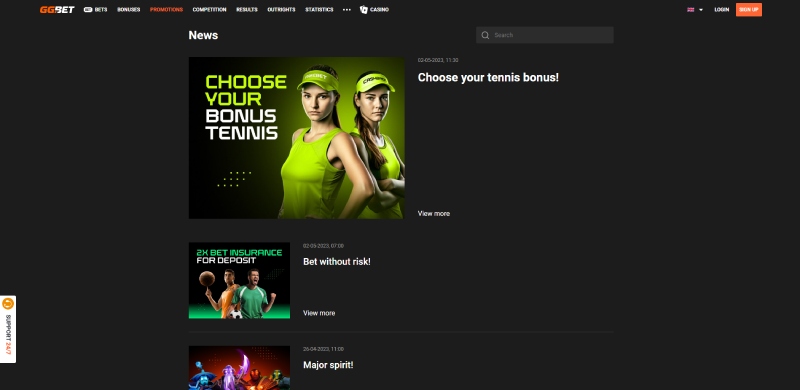Click the UK flag language icon
Image resolution: width=800 pixels, height=390 pixels.
(x=691, y=10)
